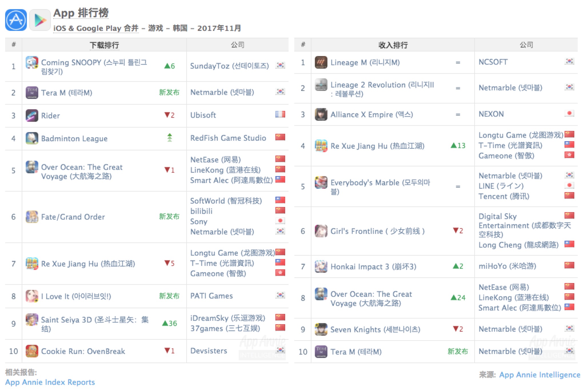Click the Honkai Impact 3 game icon
This screenshot has width=588, height=390.
[321, 266]
